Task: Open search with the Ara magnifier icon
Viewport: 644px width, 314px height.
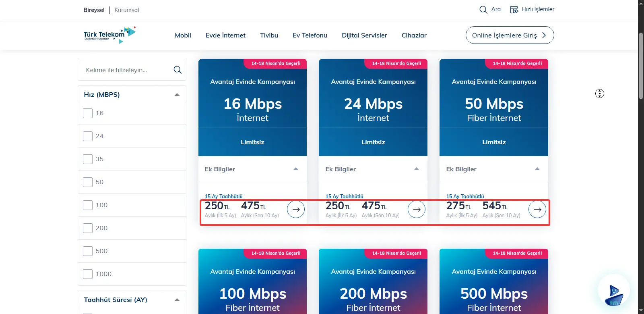Action: point(483,10)
